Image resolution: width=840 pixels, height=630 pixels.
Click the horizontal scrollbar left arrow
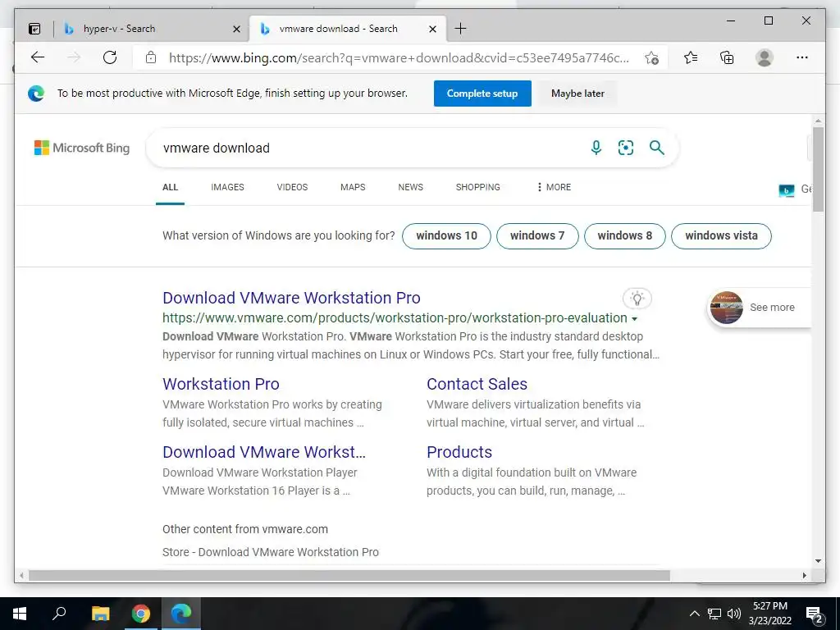tap(21, 575)
